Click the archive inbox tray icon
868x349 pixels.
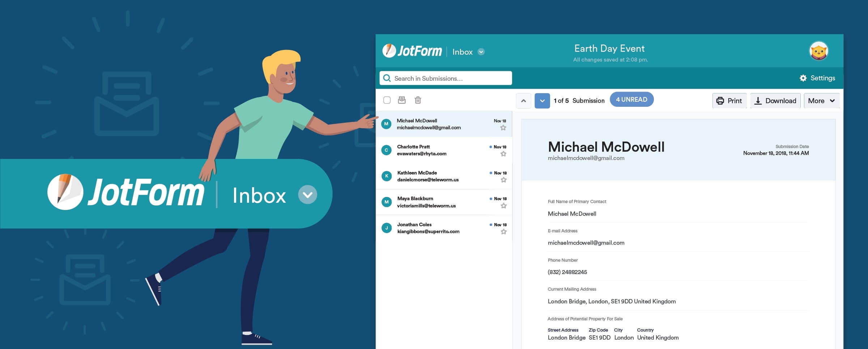402,100
